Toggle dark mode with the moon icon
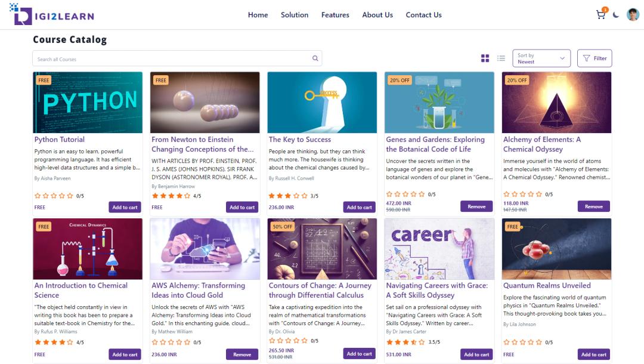Image resolution: width=644 pixels, height=364 pixels. click(616, 14)
